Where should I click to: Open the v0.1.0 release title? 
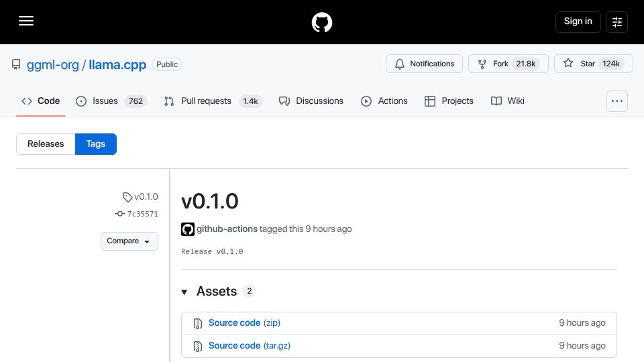click(209, 201)
